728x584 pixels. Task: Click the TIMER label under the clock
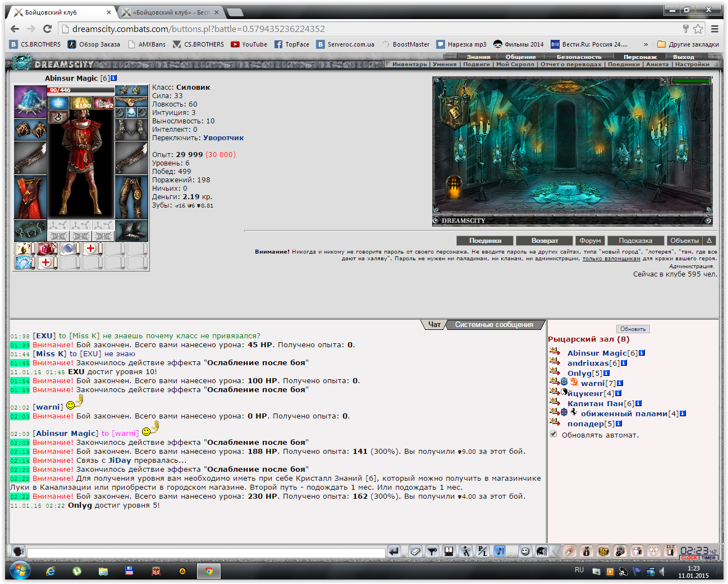709,558
